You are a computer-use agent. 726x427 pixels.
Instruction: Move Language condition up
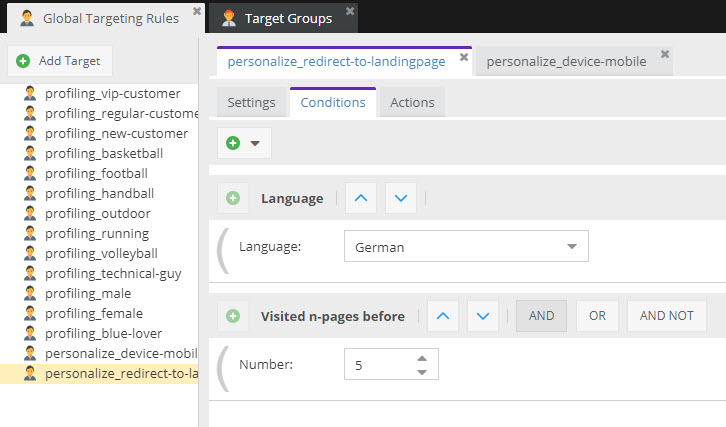click(x=361, y=198)
